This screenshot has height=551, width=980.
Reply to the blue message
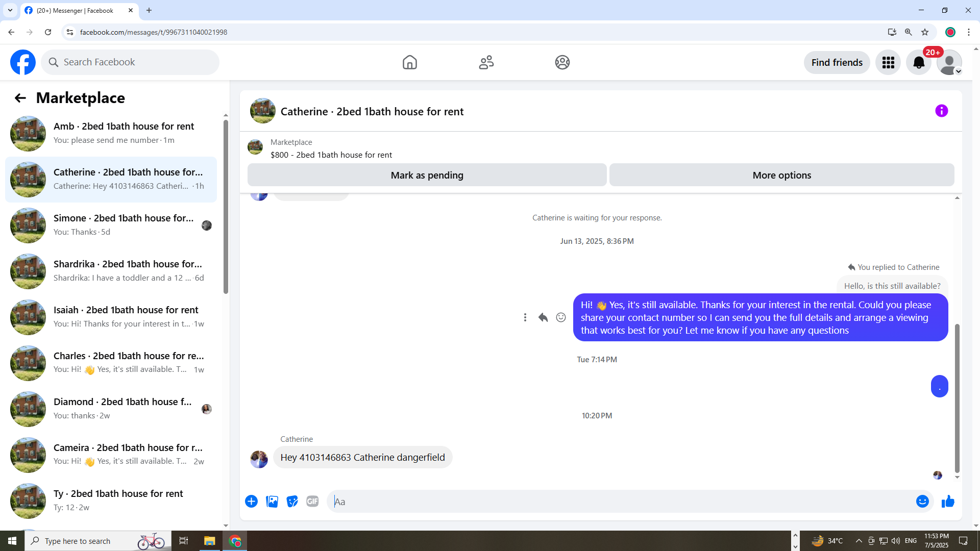543,317
